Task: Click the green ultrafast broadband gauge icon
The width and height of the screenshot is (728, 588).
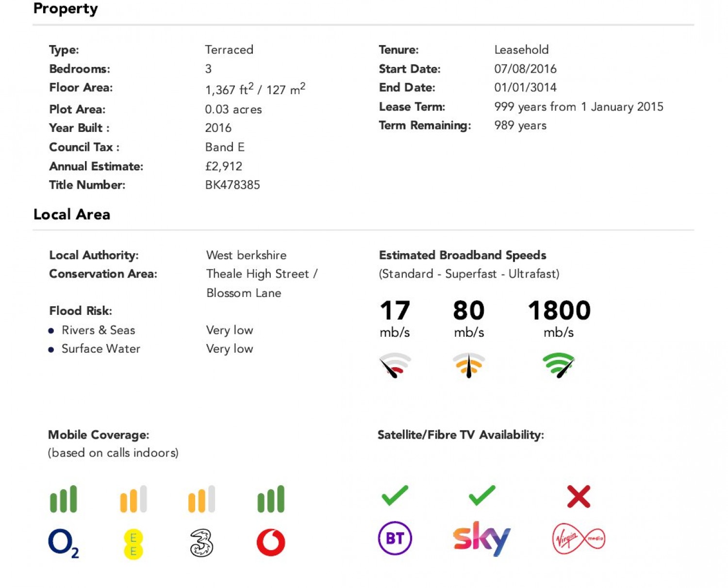Action: [x=559, y=365]
